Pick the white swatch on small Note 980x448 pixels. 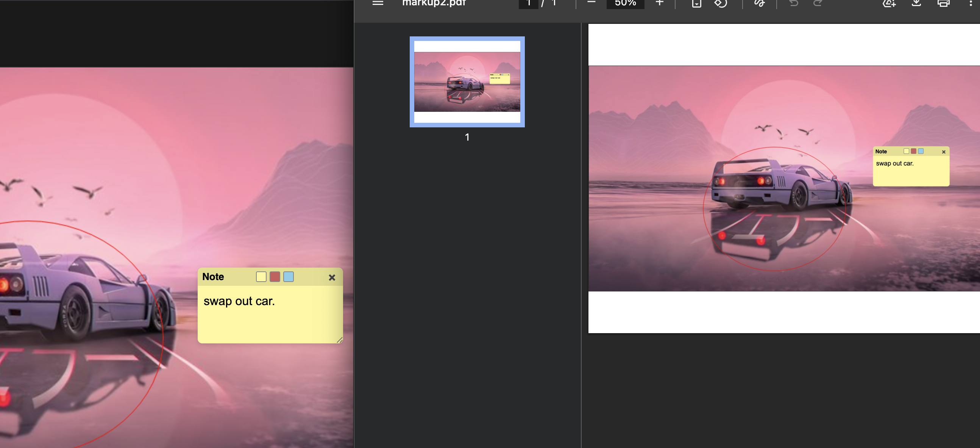tap(906, 151)
